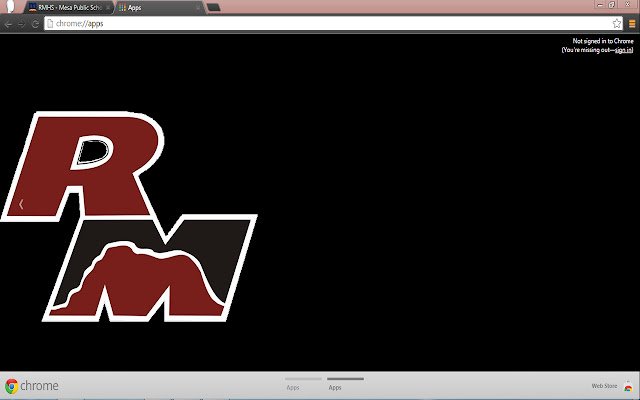The height and width of the screenshot is (400, 640).
Task: Close the Apps tab
Action: point(198,8)
